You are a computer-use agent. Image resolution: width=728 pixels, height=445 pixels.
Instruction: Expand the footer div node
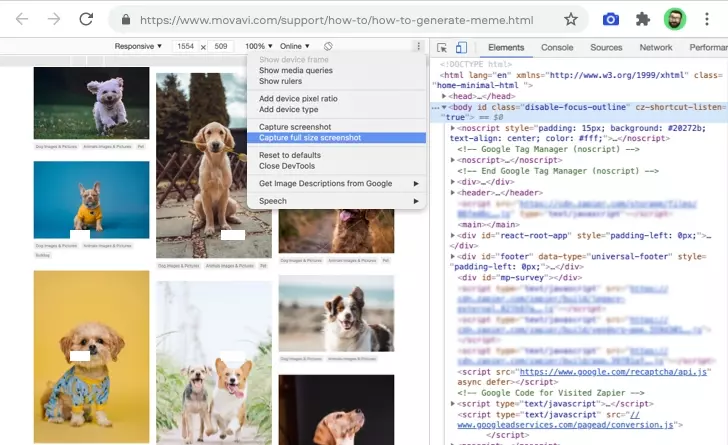[x=453, y=256]
